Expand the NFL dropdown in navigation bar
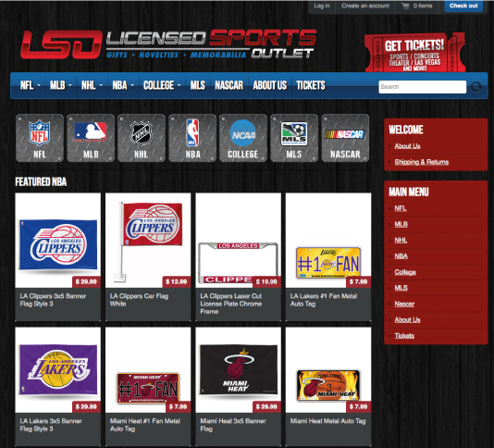The width and height of the screenshot is (494, 448). (31, 85)
